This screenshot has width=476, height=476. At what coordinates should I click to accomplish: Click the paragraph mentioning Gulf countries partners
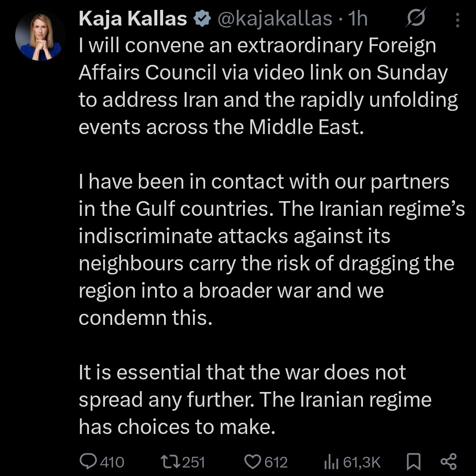click(268, 250)
